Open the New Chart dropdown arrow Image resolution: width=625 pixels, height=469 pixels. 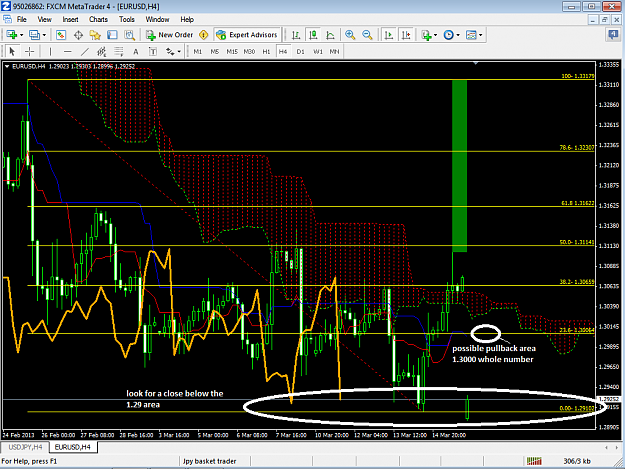pos(22,35)
